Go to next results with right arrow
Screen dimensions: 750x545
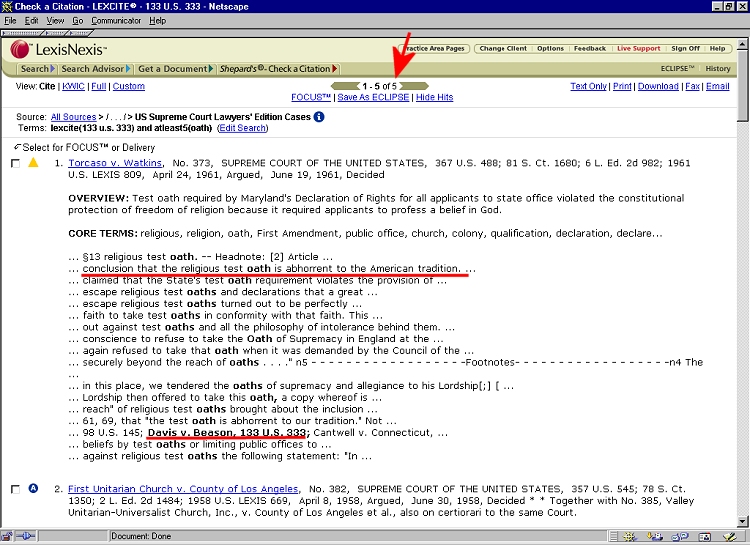tap(414, 86)
